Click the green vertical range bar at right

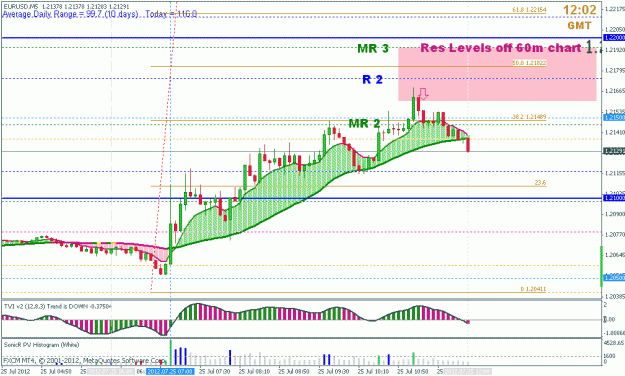[x=601, y=266]
